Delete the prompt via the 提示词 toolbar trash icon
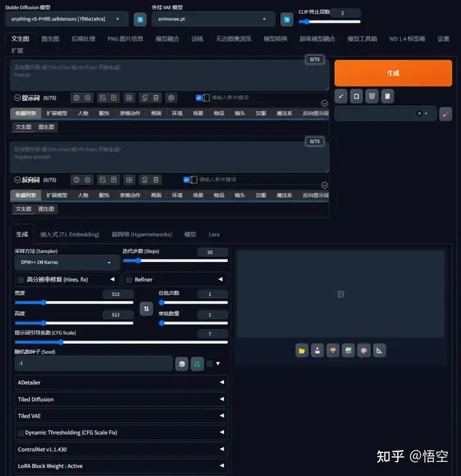This screenshot has height=476, width=461. pos(156,98)
